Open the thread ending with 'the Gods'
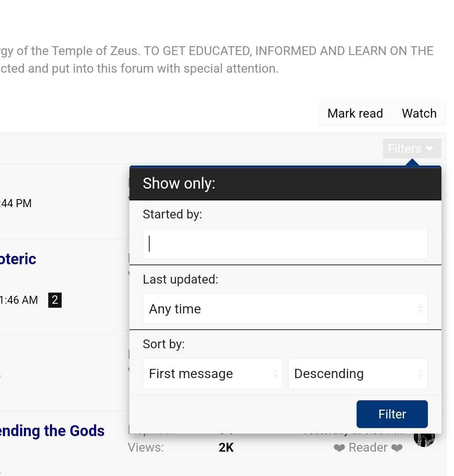Screen dimensions: 454x476 (x=52, y=431)
